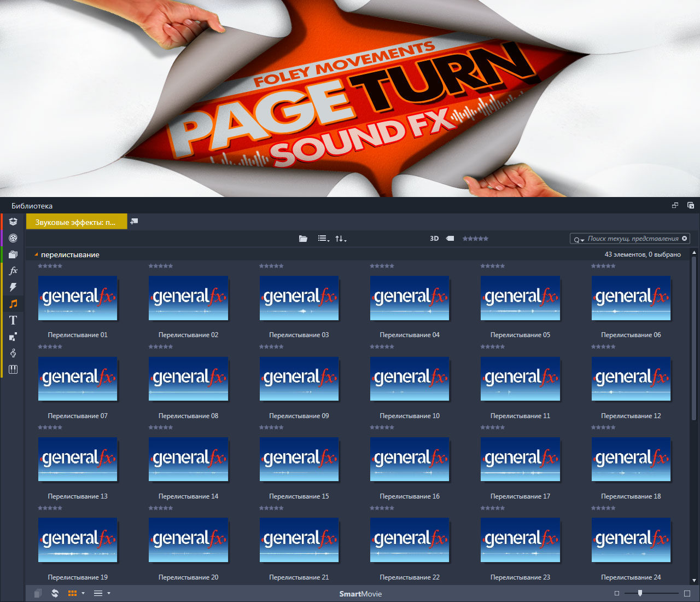Open the grid view dropdown arrow
Viewport: 700px width, 602px height.
click(83, 593)
